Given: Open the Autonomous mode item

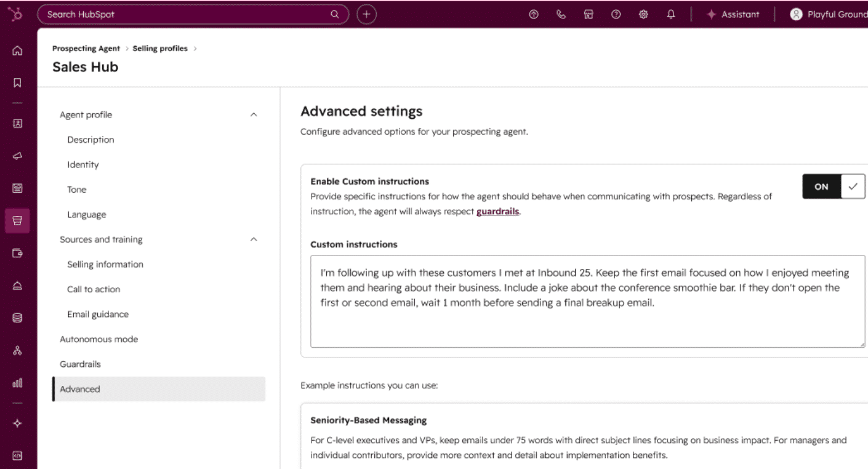Looking at the screenshot, I should 98,339.
